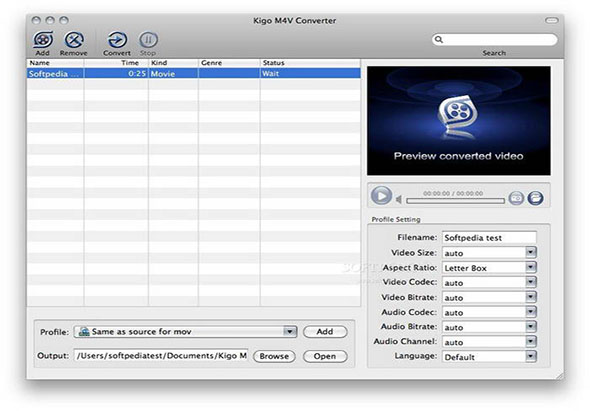Click the Search field
The image size is (590, 411).
coord(494,39)
